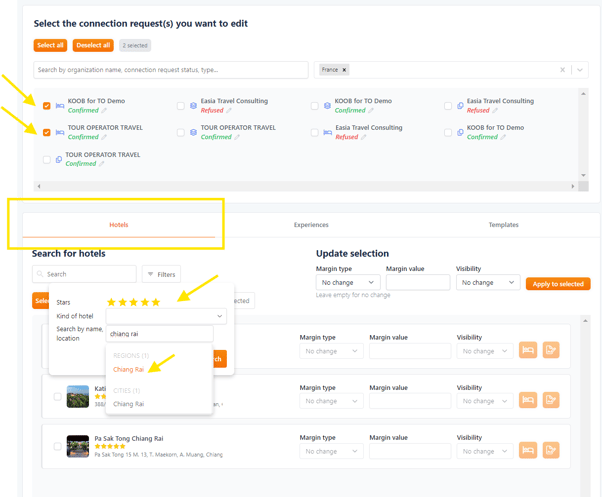Screen dimensions: 602x497
Task: Select the Pa Sak Tong Chiang Rai hotel checkbox
Action: 57,446
